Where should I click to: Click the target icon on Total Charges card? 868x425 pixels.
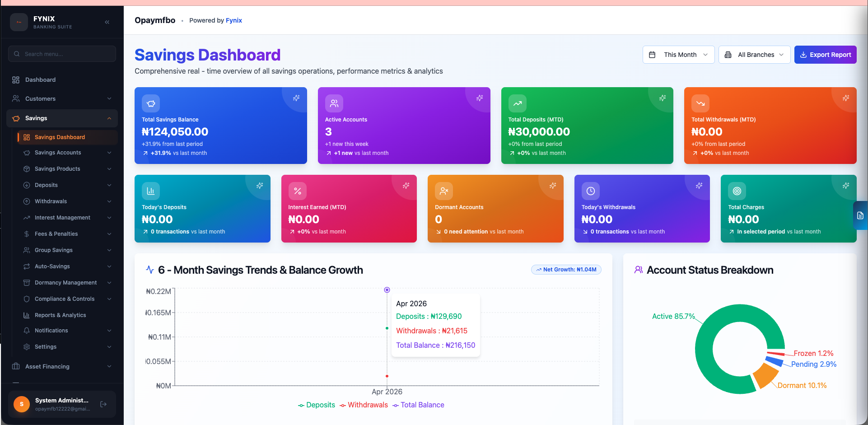[737, 191]
